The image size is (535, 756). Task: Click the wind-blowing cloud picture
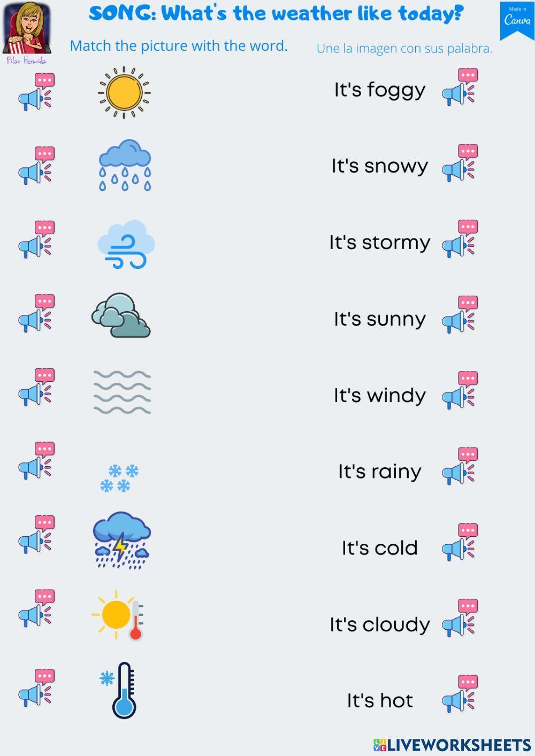(x=126, y=244)
